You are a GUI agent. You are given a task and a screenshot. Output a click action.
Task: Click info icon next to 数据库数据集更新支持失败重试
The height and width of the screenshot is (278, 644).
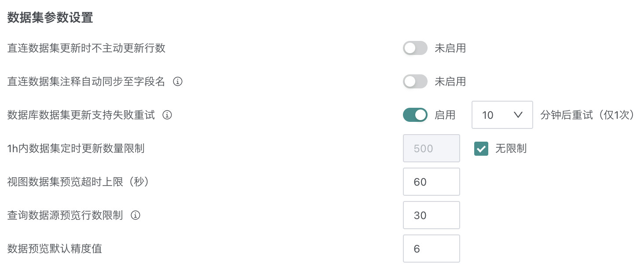tap(167, 115)
